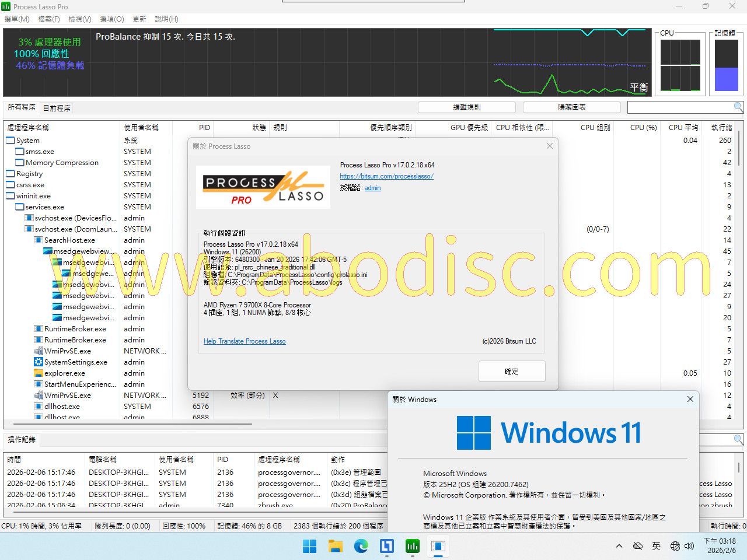
Task: Click Help Translate Process Lasso link
Action: (245, 341)
